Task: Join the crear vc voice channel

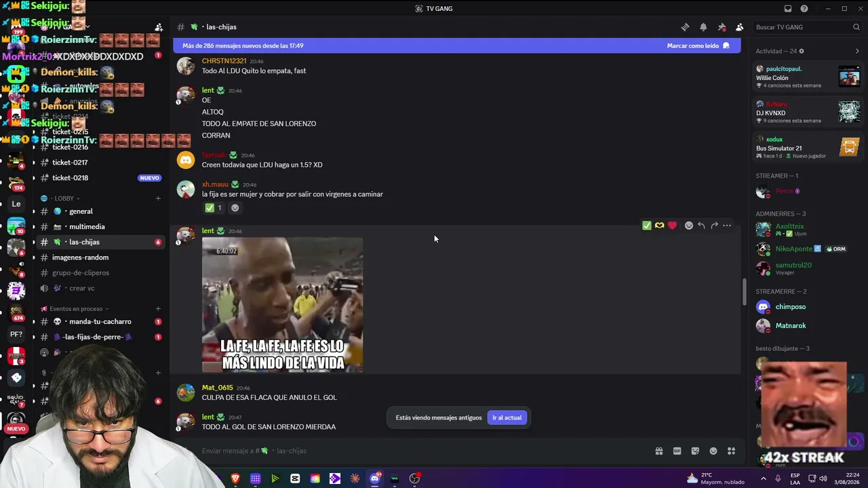Action: (100, 288)
